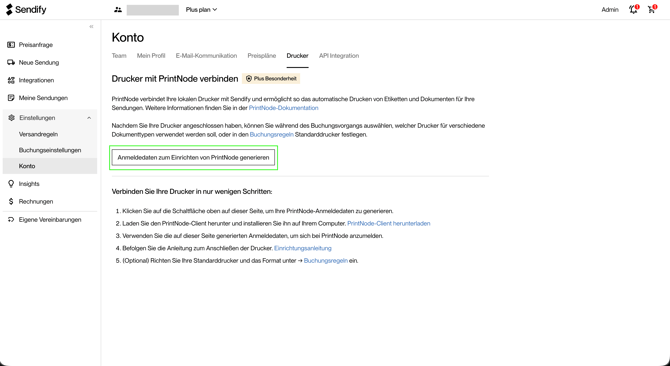This screenshot has height=366, width=670.
Task: Click the Sendify logo
Action: pos(26,9)
